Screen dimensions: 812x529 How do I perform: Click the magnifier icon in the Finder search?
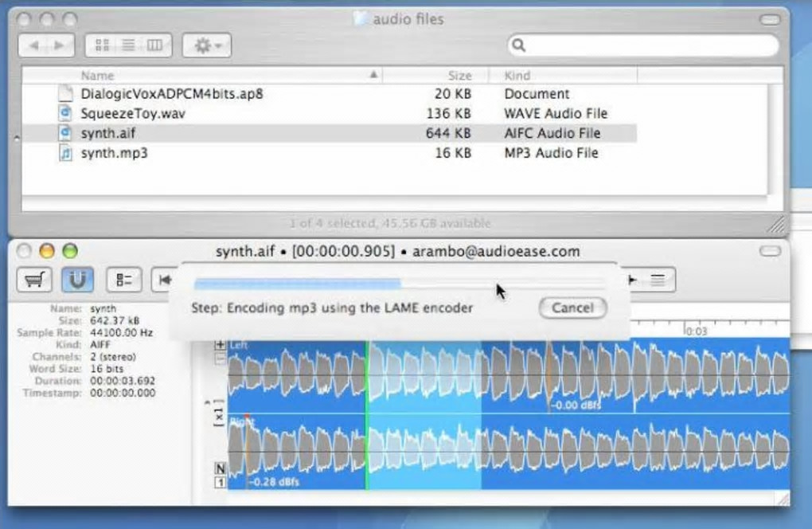[519, 45]
